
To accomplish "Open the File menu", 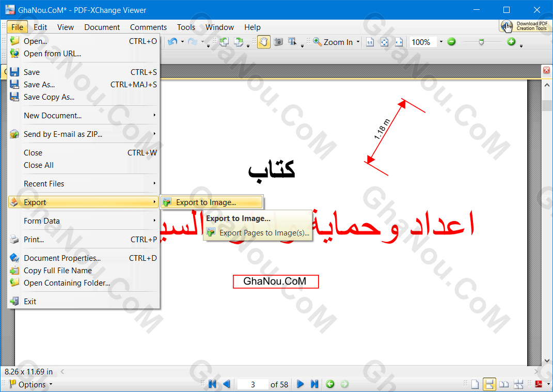I will [17, 27].
